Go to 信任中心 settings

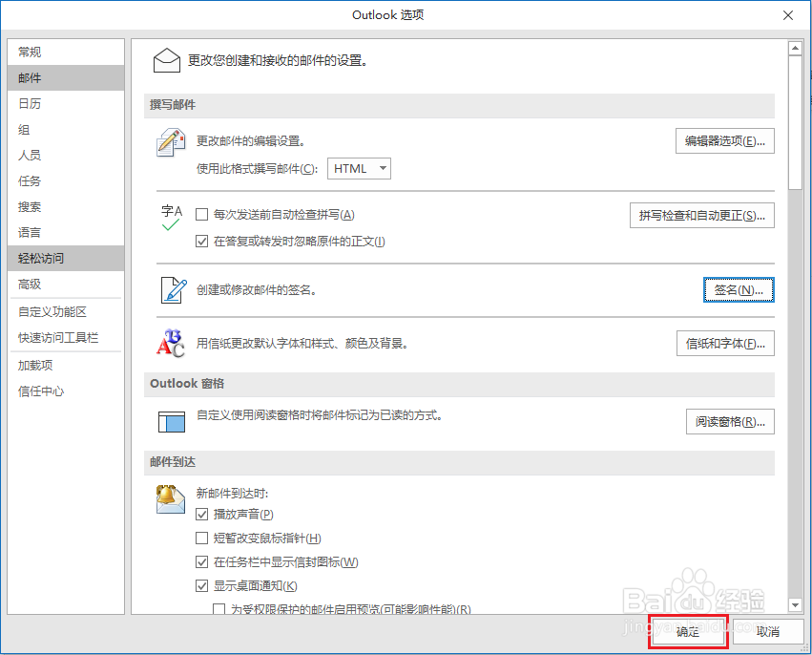pyautogui.click(x=66, y=391)
